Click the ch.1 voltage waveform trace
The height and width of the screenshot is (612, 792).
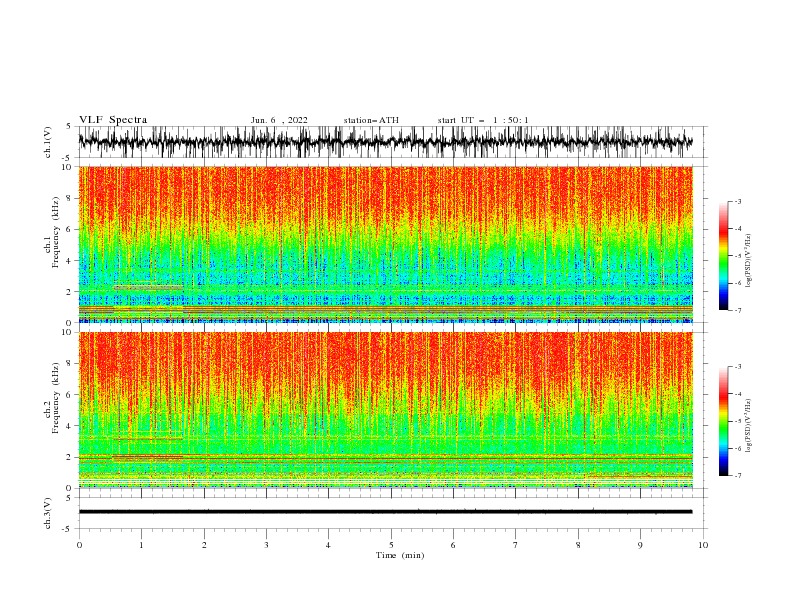[x=385, y=142]
